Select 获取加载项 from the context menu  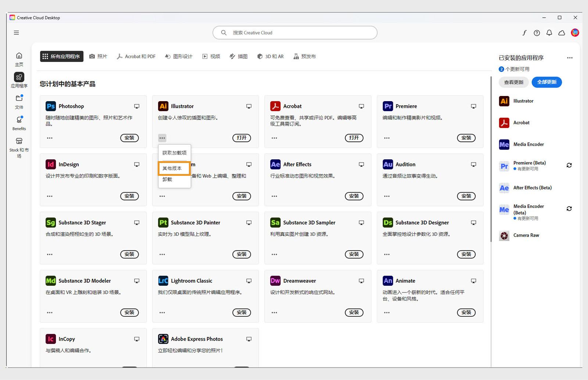(x=175, y=153)
